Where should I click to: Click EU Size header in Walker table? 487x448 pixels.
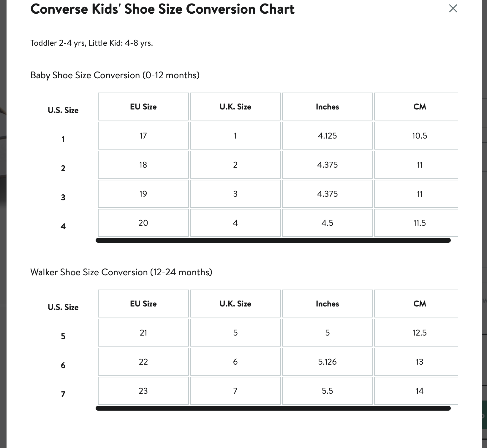tap(143, 304)
